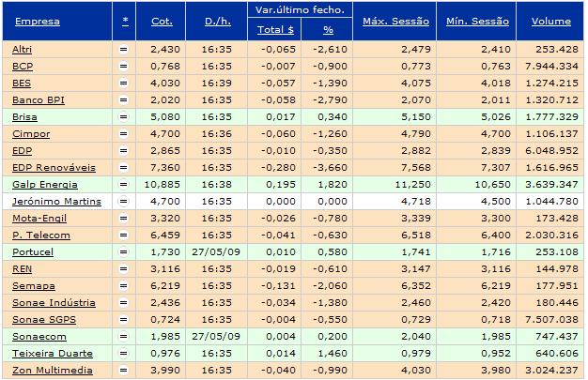This screenshot has width=588, height=380.
Task: Sort by percentage variation header
Action: [x=328, y=30]
